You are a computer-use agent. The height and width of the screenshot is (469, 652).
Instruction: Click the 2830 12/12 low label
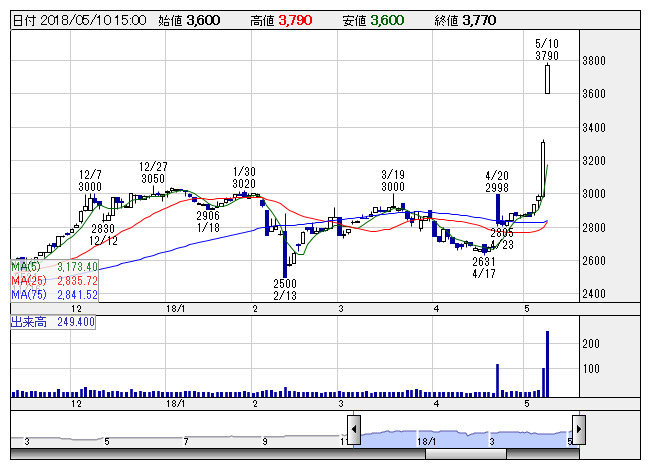(103, 234)
